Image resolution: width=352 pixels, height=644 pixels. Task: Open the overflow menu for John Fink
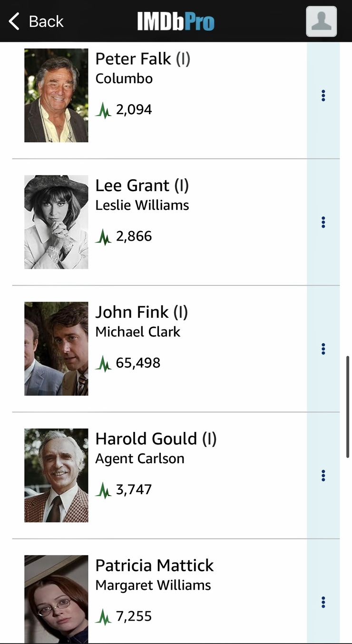(x=323, y=348)
